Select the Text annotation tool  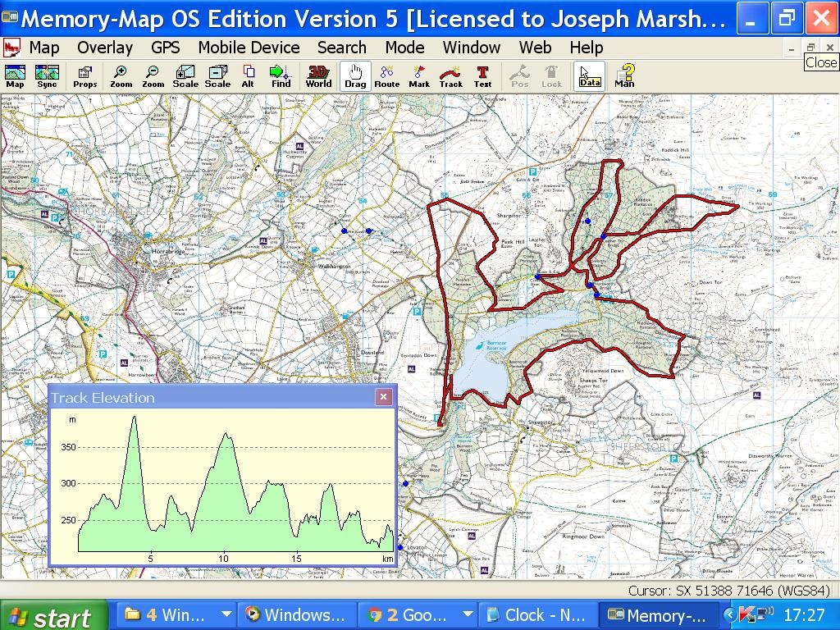[482, 76]
